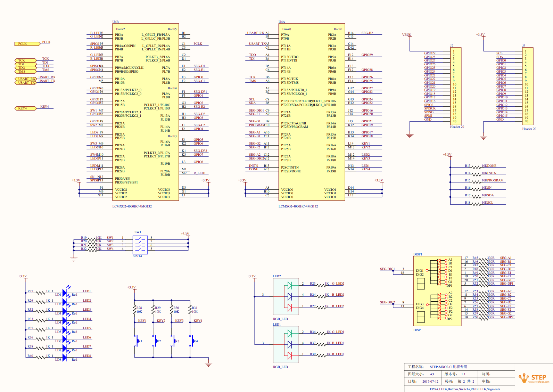This screenshot has width=553, height=392.
Task: Click the LD8 red LED diode symbol
Action: (x=65, y=358)
